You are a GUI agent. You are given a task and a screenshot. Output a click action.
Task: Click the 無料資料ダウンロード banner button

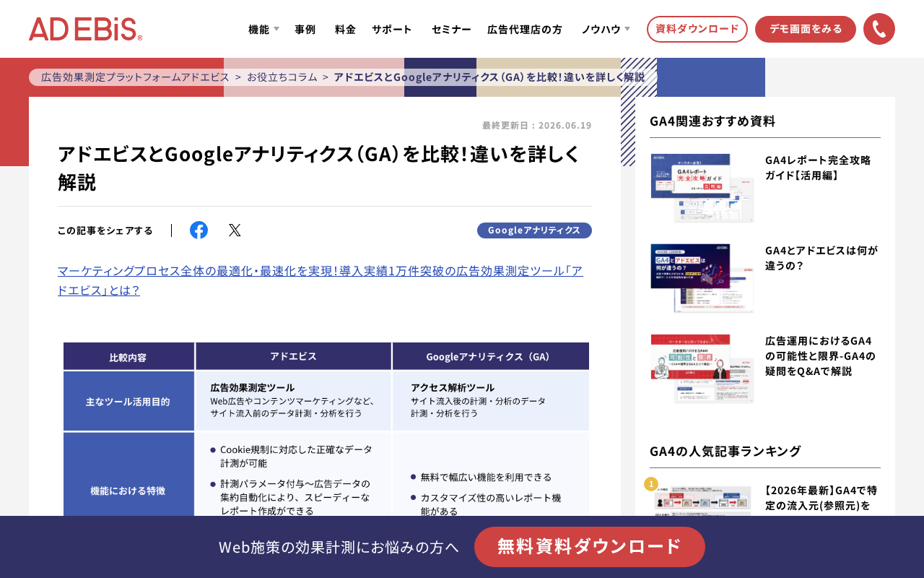(x=590, y=547)
